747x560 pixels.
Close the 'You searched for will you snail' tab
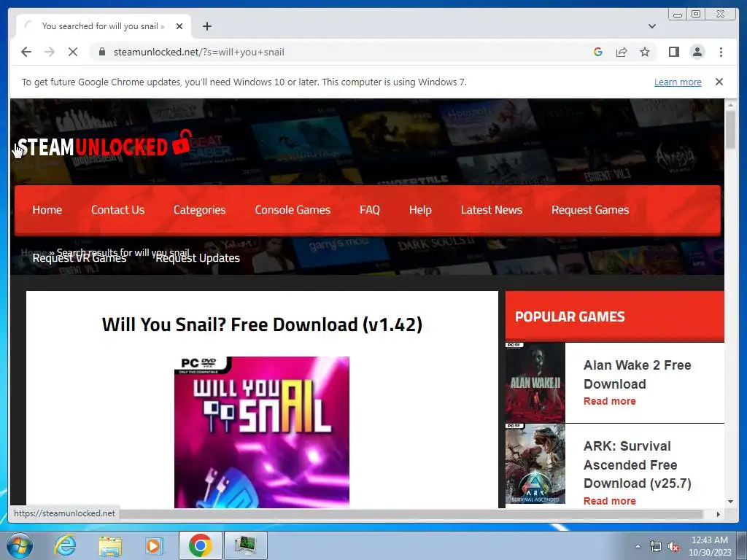179,26
